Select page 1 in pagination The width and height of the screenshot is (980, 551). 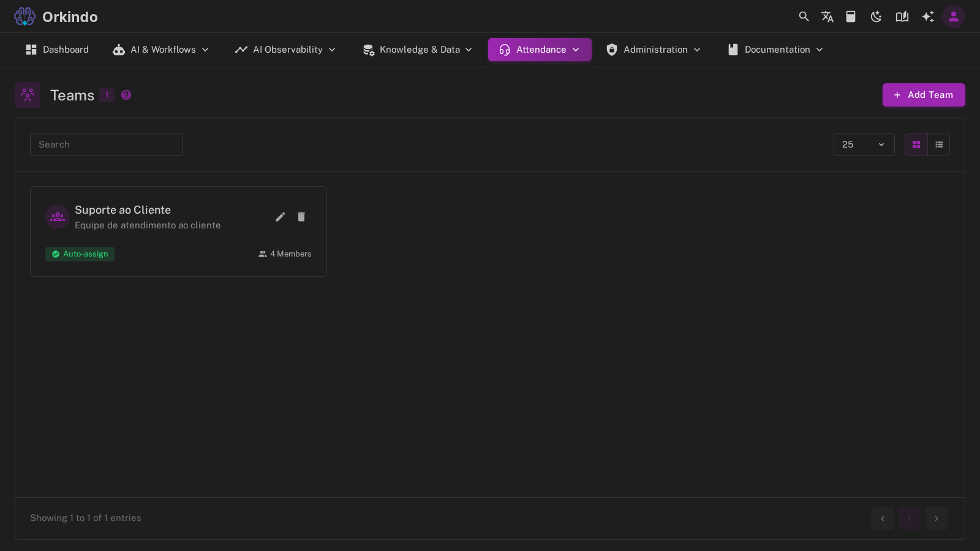tap(910, 519)
